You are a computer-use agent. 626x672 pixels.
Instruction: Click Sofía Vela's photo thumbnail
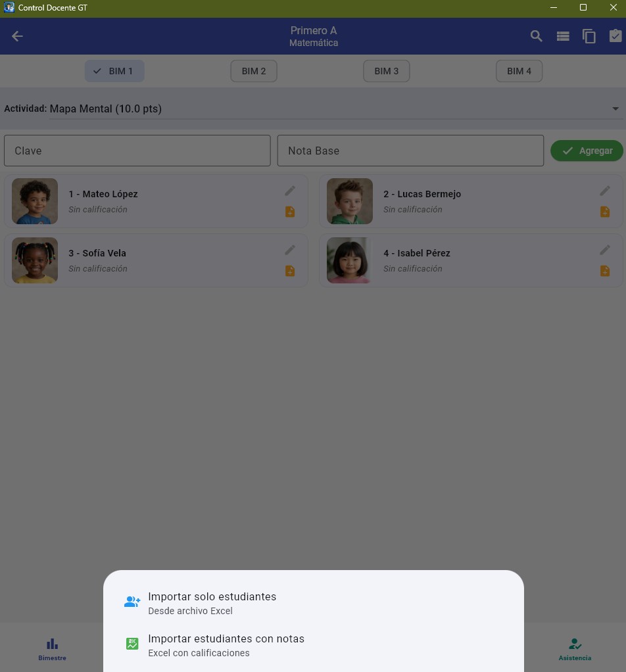[x=35, y=260]
